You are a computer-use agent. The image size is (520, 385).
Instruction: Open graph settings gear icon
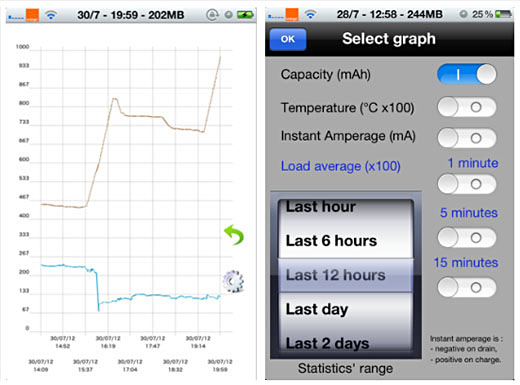233,282
